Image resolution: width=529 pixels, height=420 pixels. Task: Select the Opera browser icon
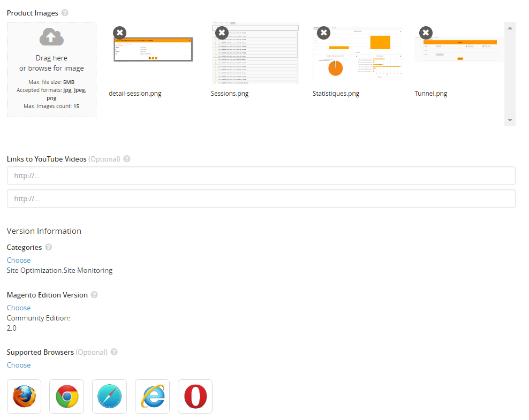(195, 396)
